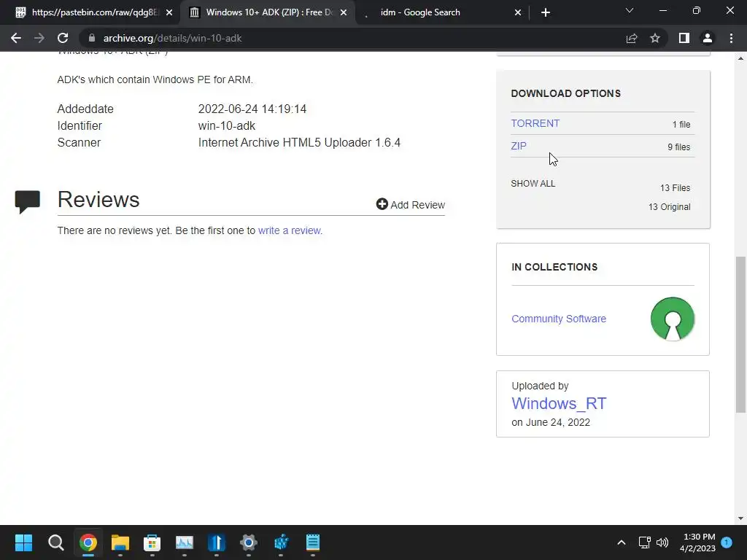Viewport: 747px width, 560px height.
Task: Show hidden system tray icons
Action: click(622, 542)
